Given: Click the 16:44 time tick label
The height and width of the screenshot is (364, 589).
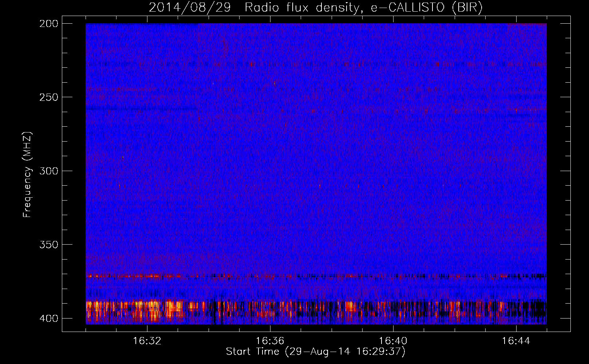Looking at the screenshot, I should [x=516, y=341].
